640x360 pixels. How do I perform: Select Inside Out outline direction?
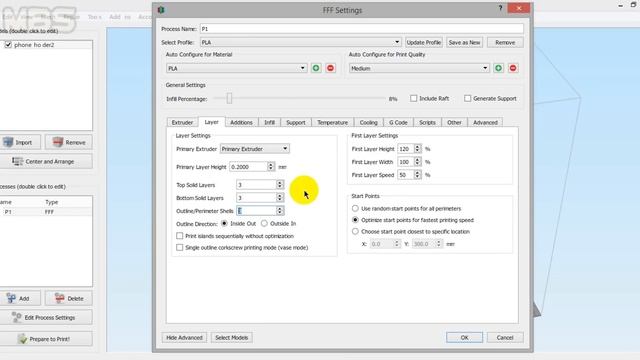224,224
